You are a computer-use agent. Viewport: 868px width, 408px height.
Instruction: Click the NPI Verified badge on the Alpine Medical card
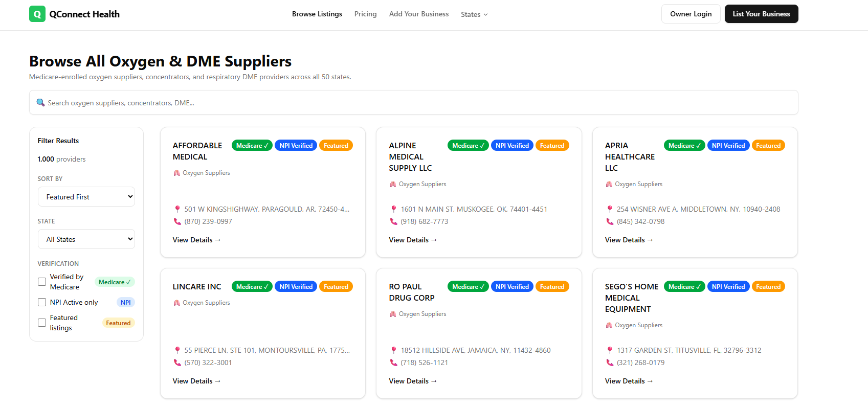pyautogui.click(x=512, y=146)
